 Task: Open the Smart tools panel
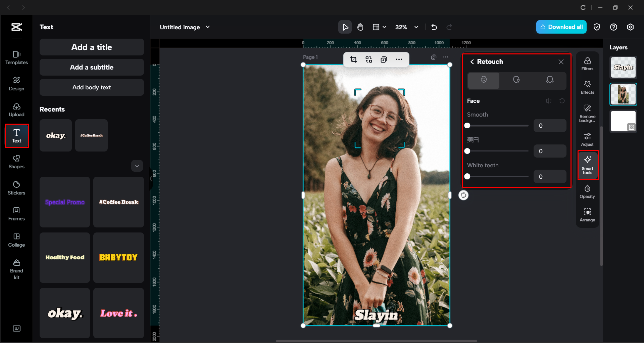tap(588, 165)
